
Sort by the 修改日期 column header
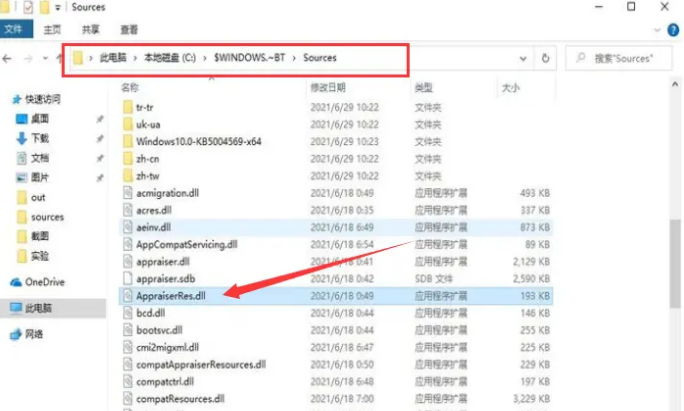tap(328, 88)
